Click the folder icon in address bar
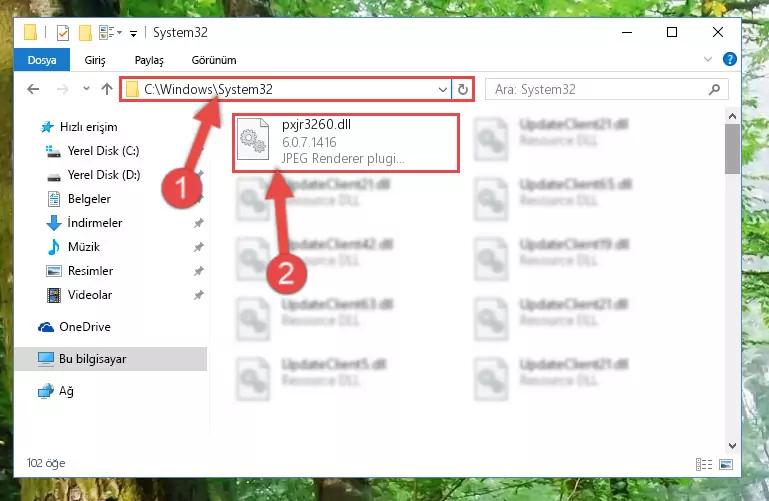Screen dimensions: 769x501 click(132, 89)
